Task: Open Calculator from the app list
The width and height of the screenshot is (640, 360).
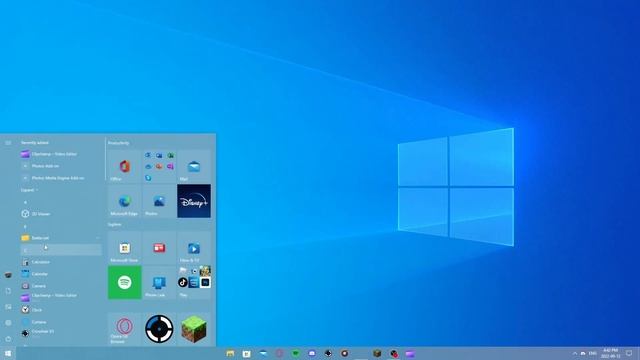Action: pos(61,262)
